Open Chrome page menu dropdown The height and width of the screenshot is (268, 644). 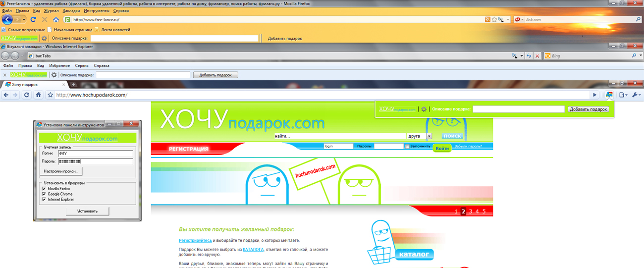pos(623,95)
